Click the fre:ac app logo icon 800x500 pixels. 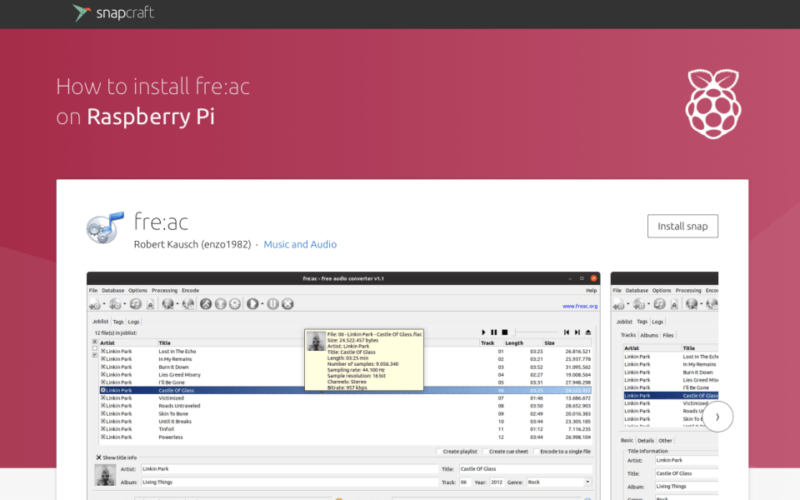(x=105, y=228)
